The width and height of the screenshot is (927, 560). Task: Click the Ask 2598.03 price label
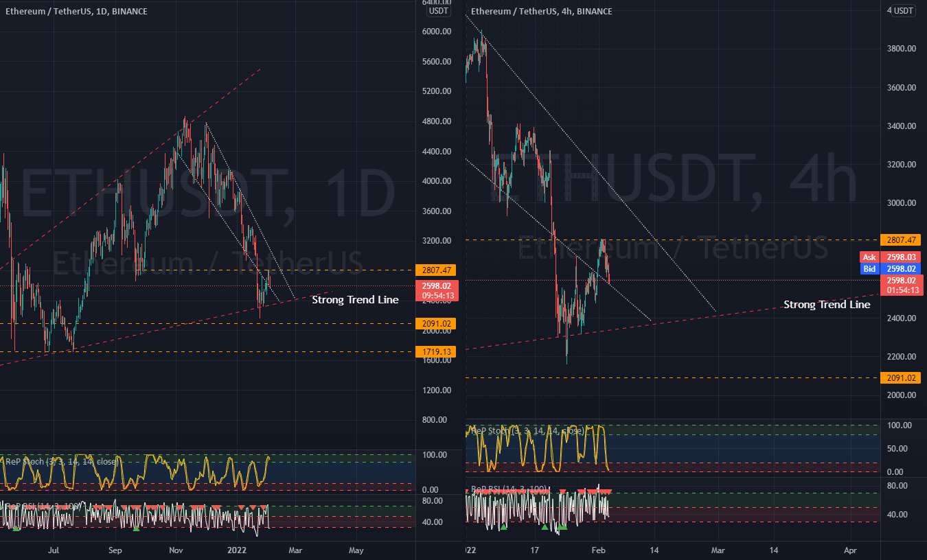point(891,257)
